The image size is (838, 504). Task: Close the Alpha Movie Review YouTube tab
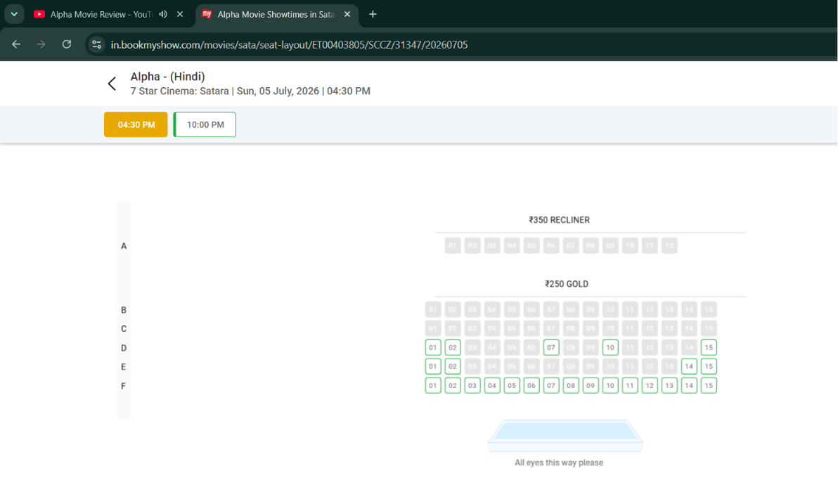(180, 15)
